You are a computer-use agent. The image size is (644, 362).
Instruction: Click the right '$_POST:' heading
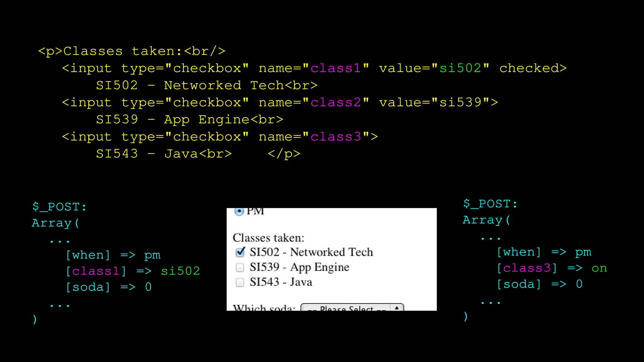(490, 204)
